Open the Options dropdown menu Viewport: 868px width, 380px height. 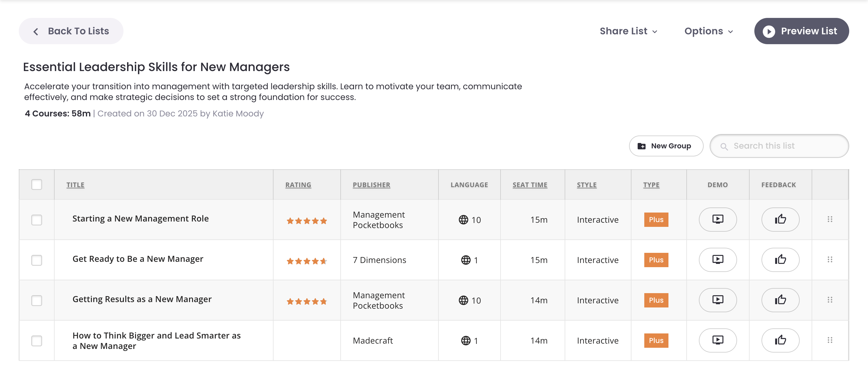(x=708, y=31)
